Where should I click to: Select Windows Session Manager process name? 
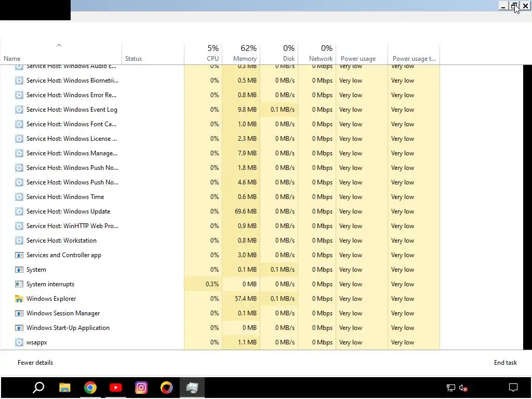[63, 313]
